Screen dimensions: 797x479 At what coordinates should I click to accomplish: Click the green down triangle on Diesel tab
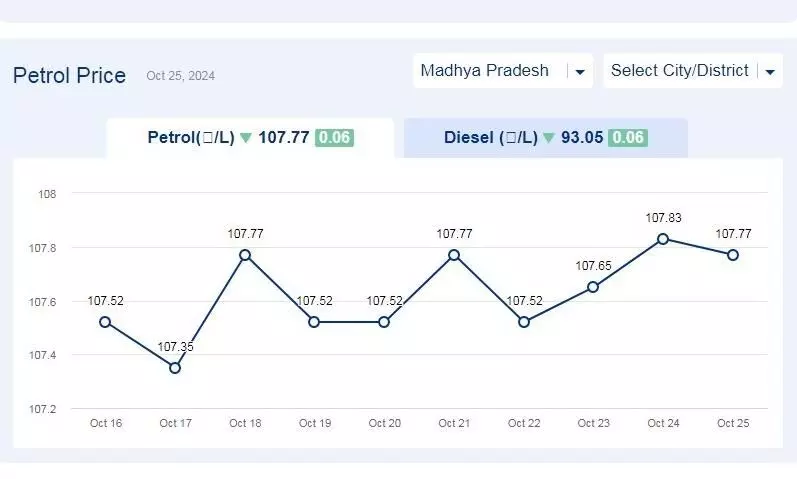coord(549,138)
